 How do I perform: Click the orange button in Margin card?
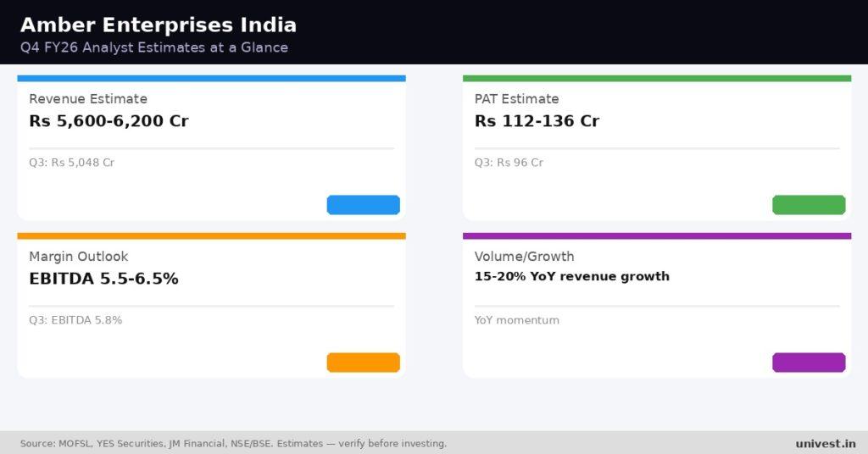363,363
